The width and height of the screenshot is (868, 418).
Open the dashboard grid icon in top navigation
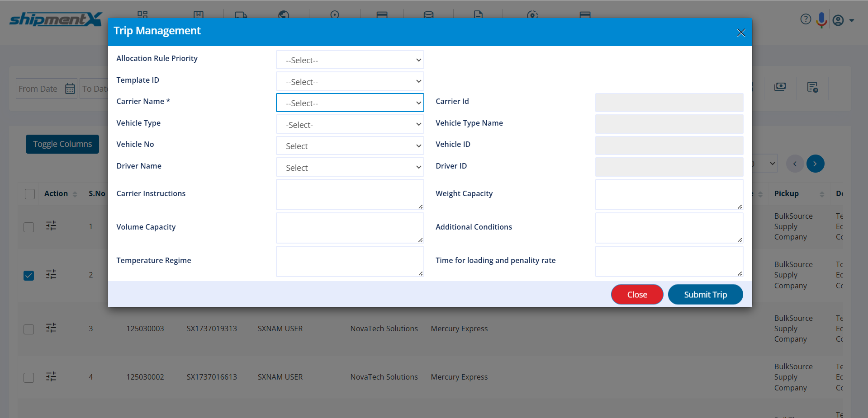[x=142, y=14]
